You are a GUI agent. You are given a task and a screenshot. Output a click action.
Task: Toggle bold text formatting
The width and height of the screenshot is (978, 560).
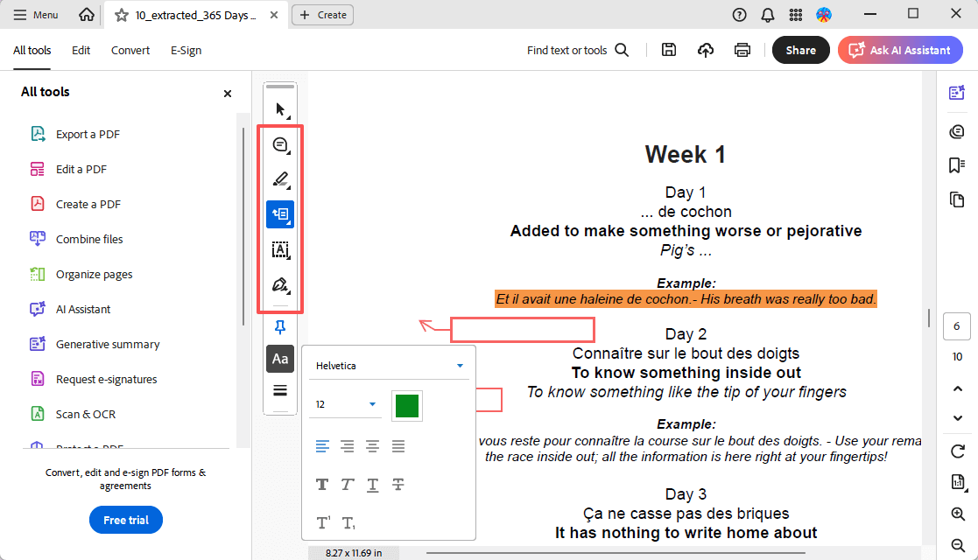click(321, 484)
